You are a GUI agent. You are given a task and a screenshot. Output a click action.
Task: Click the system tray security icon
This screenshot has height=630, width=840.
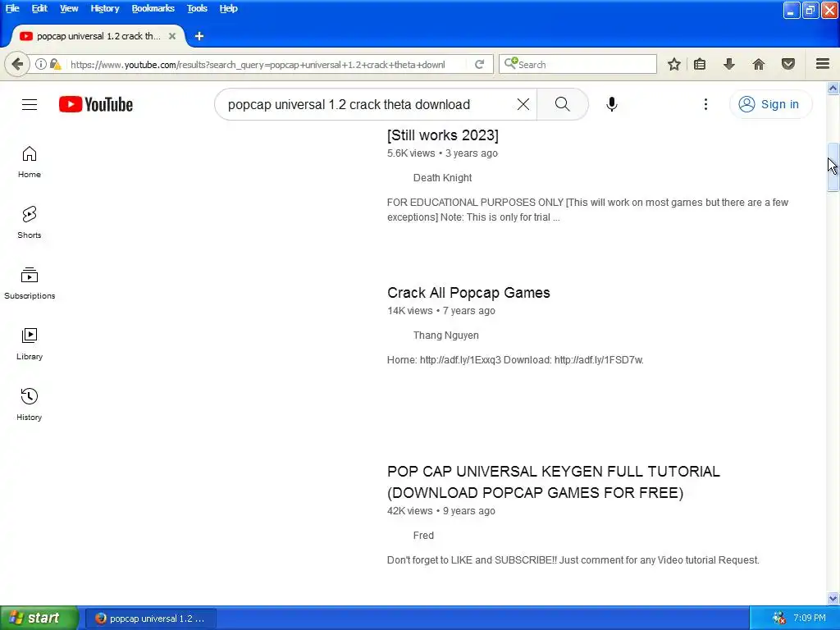click(x=779, y=619)
